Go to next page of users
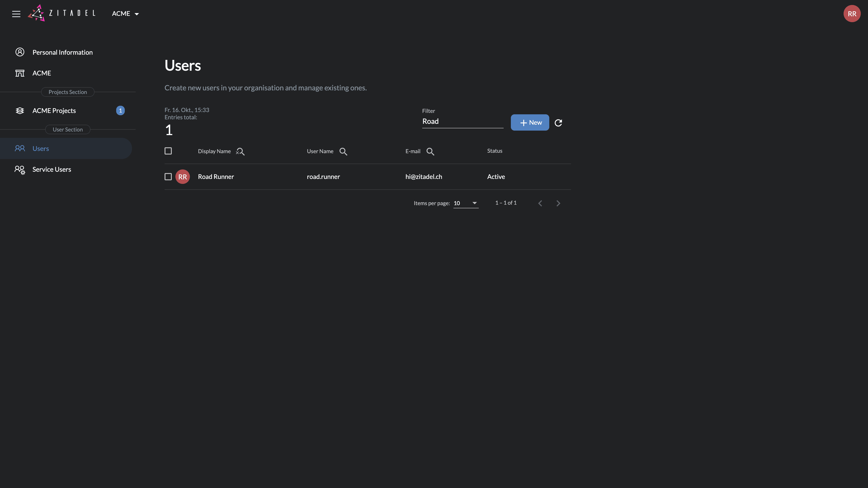 558,203
